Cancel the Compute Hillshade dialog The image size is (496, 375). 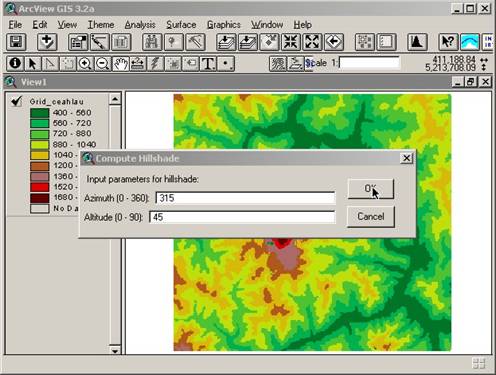(x=371, y=217)
